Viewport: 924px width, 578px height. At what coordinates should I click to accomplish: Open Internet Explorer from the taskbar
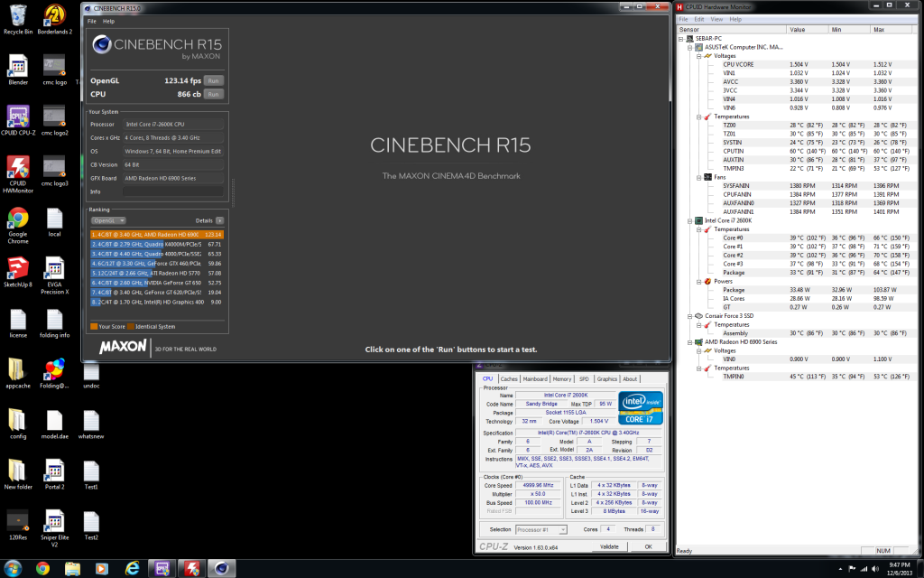[x=132, y=569]
